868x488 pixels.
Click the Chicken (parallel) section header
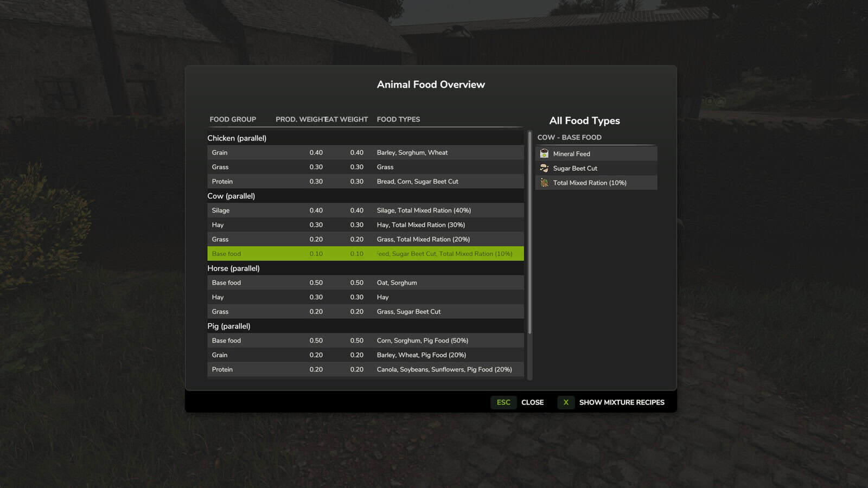pyautogui.click(x=365, y=138)
